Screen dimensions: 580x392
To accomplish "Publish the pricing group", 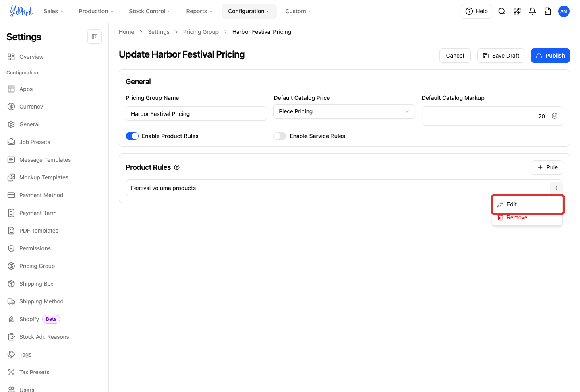I will pos(550,56).
